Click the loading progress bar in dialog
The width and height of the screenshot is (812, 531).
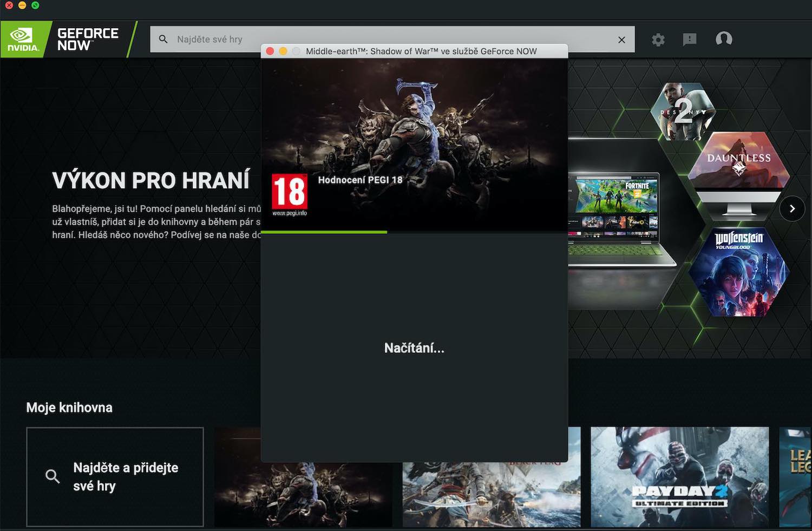click(414, 232)
